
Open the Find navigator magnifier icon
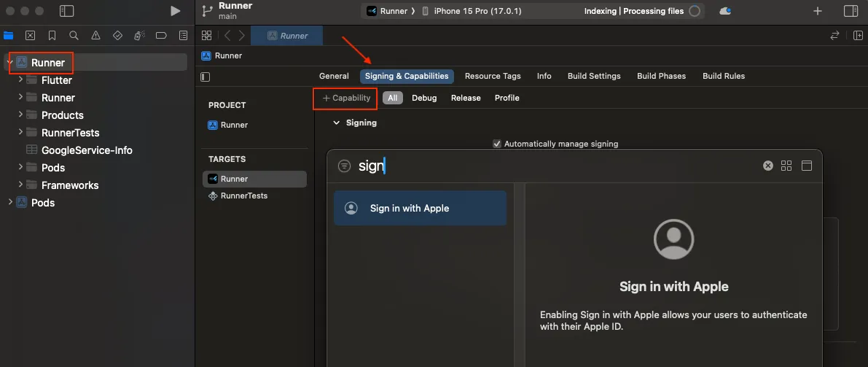pos(74,36)
